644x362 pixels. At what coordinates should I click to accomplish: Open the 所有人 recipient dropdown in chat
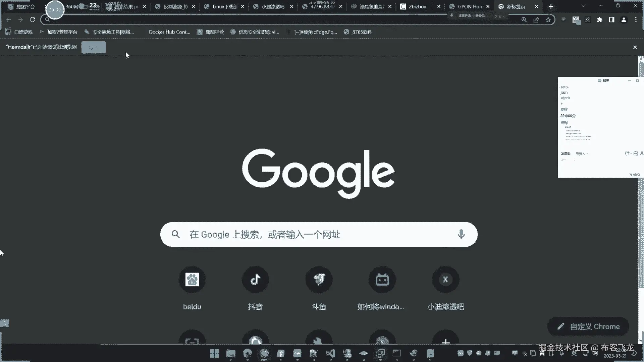pyautogui.click(x=582, y=154)
